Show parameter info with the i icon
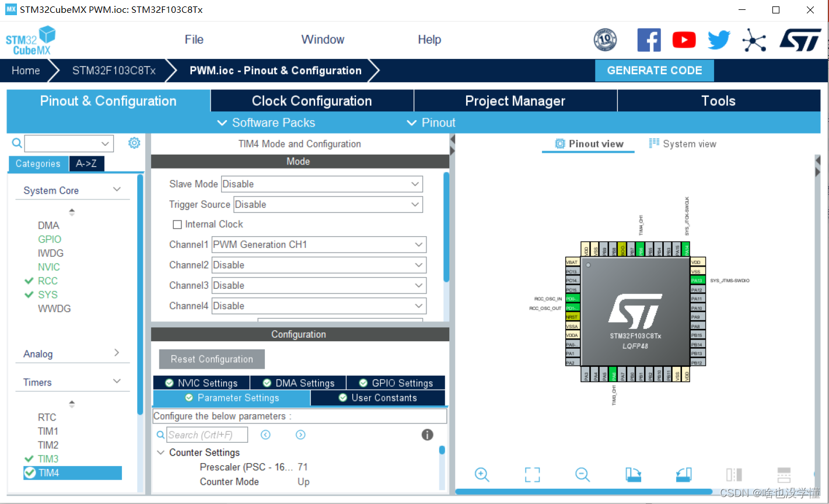 [x=427, y=435]
